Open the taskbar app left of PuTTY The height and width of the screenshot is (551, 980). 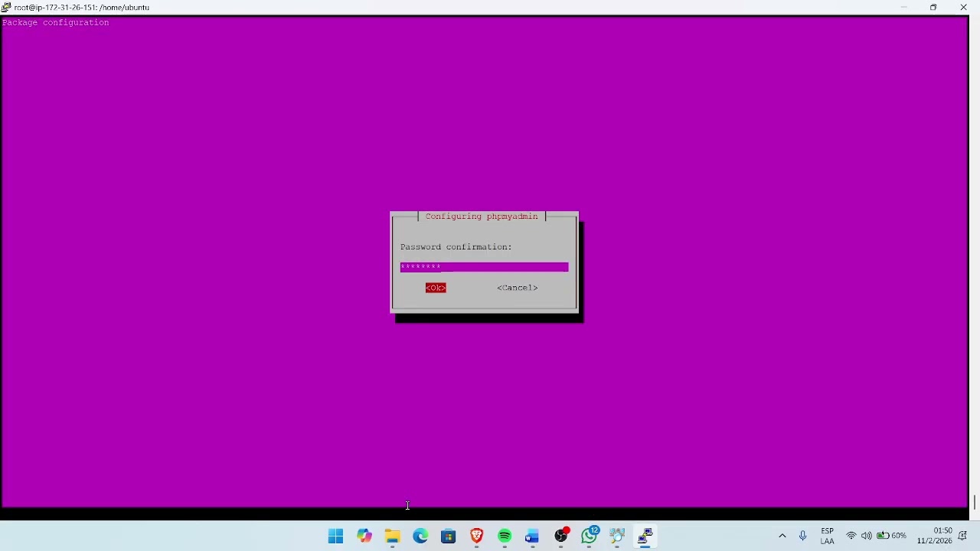617,536
